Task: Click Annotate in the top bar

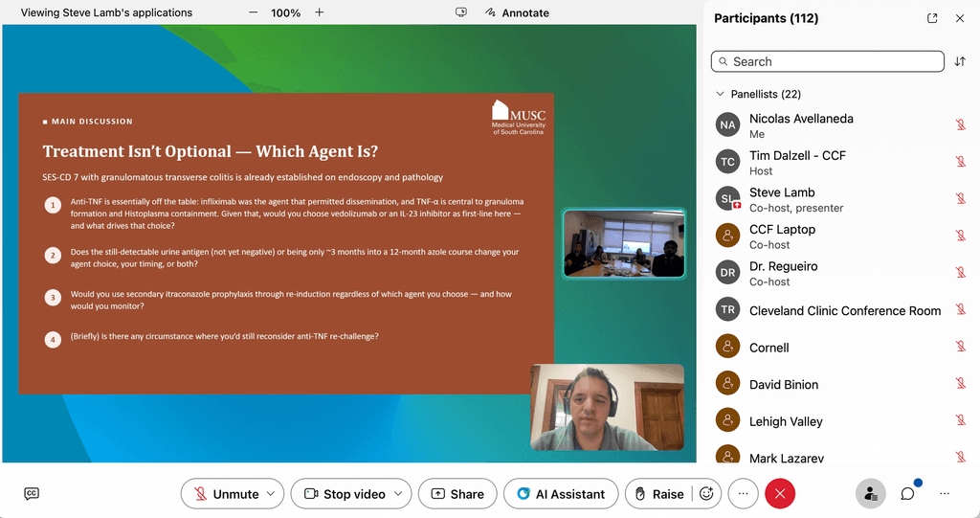Action: click(517, 12)
